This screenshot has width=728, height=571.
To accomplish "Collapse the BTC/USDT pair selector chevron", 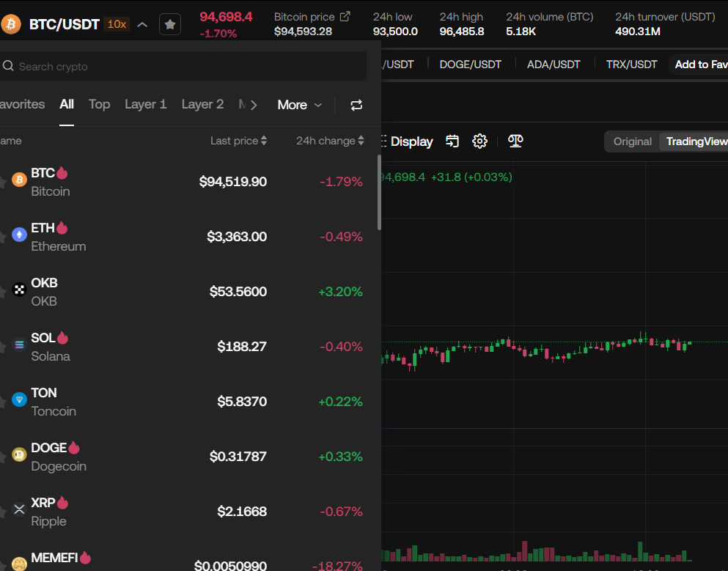I will (142, 25).
